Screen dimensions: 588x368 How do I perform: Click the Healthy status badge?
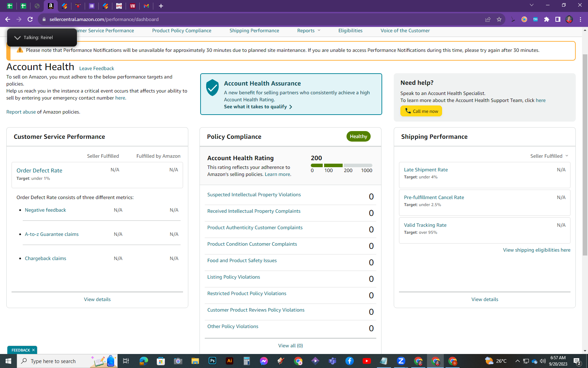(358, 136)
